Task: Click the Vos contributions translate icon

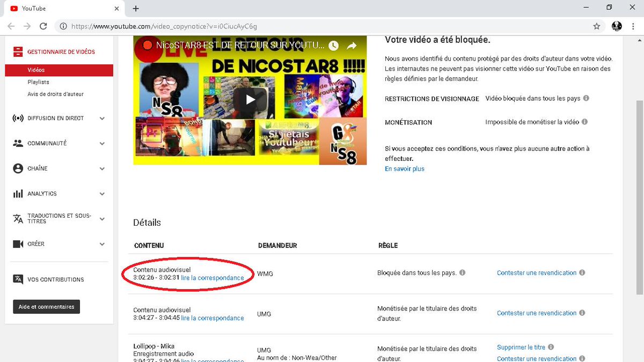Action: (18, 279)
